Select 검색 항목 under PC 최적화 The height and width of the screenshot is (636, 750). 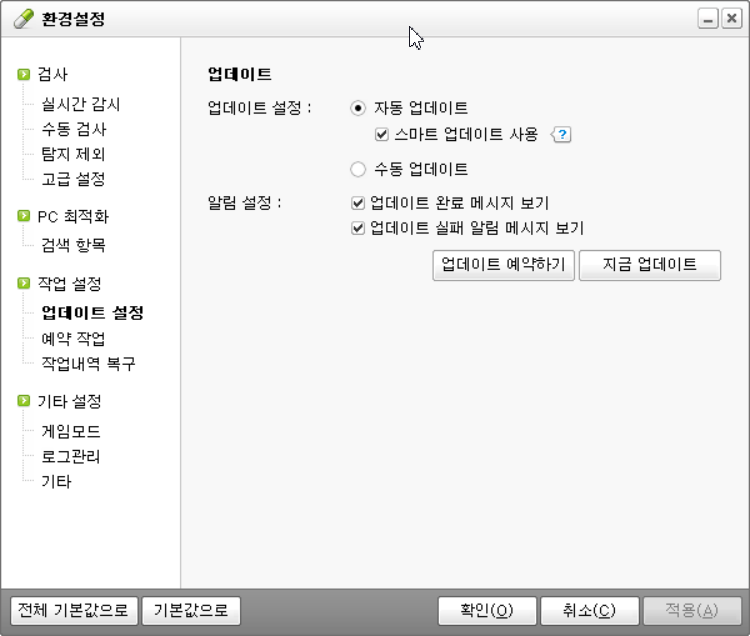tap(73, 245)
